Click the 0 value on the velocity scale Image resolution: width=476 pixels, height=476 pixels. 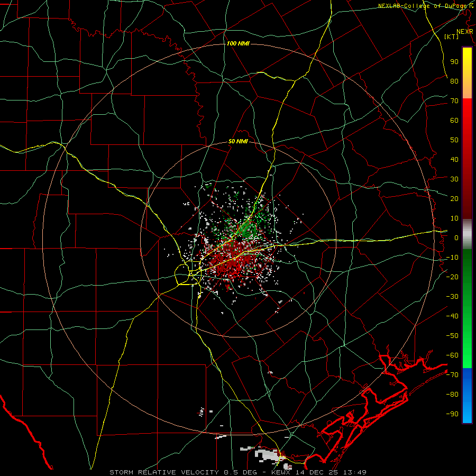(x=456, y=237)
